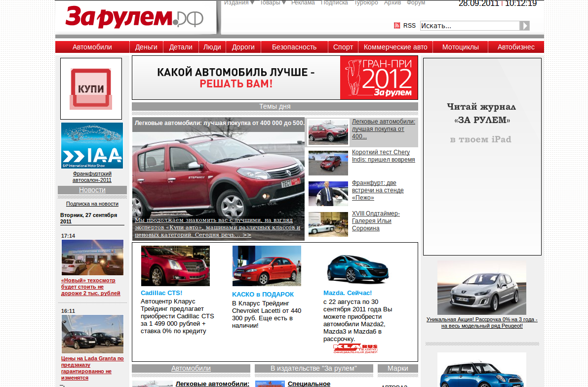
Task: Click the blue Mini car ad image
Action: 482,370
